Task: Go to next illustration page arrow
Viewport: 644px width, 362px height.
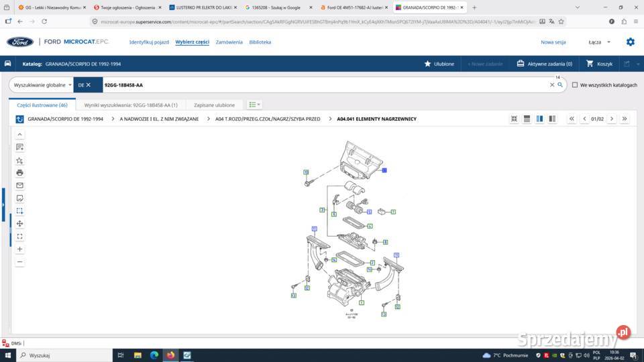Action: [611, 119]
